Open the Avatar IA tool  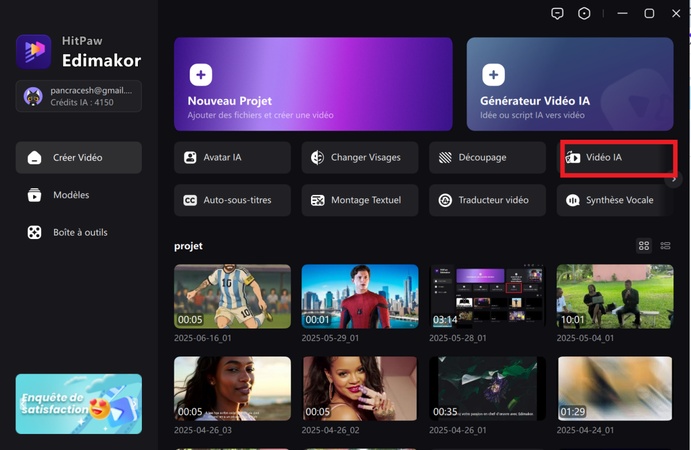(x=232, y=158)
